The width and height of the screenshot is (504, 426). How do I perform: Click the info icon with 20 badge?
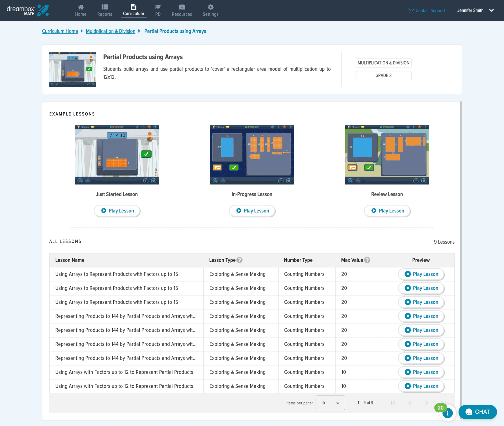pos(447,413)
